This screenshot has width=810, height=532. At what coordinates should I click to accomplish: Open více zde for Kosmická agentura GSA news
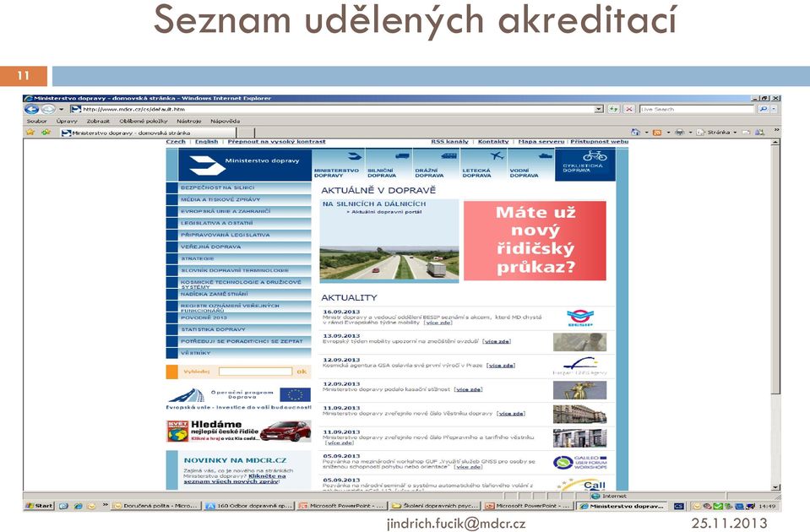click(x=501, y=365)
